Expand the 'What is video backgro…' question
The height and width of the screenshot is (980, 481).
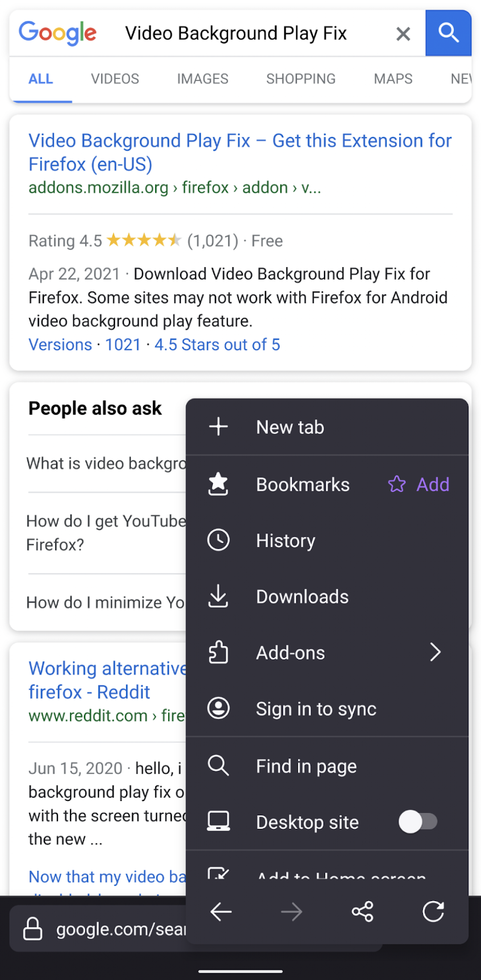tap(106, 464)
